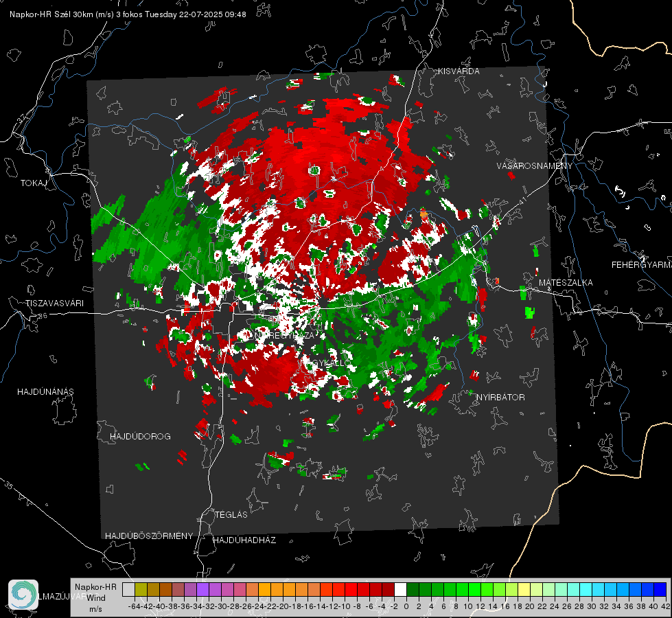Pick the olive swatch labeled -64
The image size is (672, 618).
click(x=141, y=590)
